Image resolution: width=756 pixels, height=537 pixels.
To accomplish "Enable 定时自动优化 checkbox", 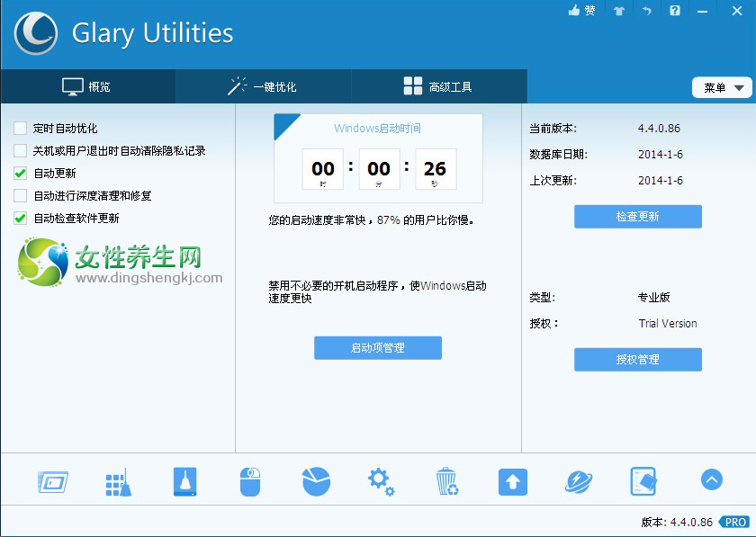I will 20,129.
